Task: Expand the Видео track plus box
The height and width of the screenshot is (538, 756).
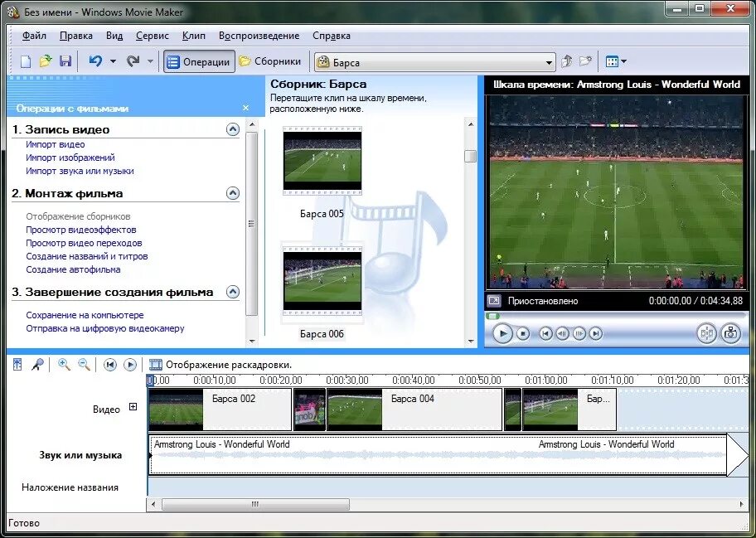Action: (133, 407)
